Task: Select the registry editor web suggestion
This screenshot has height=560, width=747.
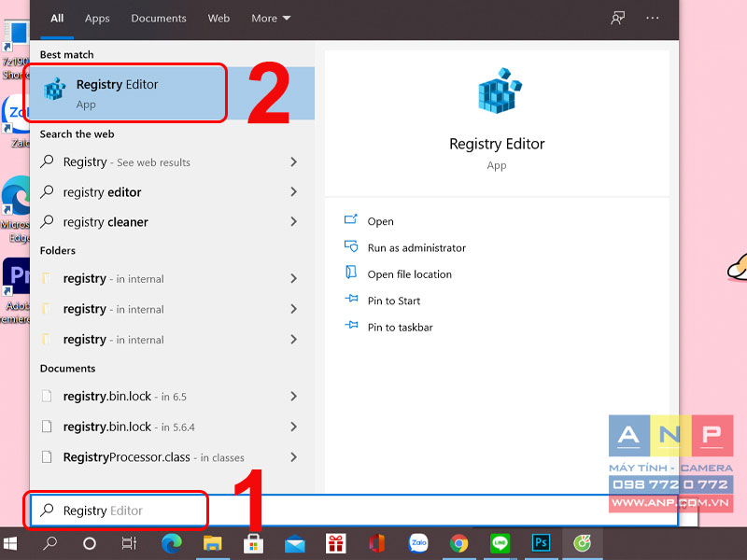Action: pos(172,192)
